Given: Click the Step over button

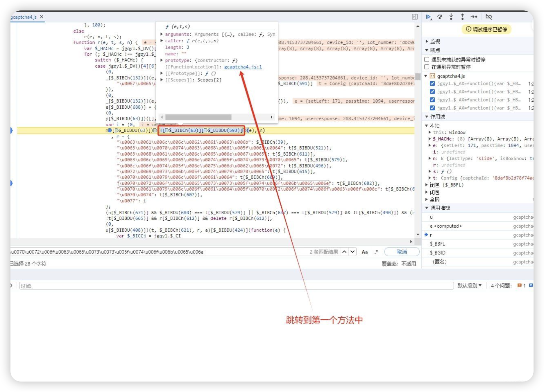Looking at the screenshot, I should (440, 17).
